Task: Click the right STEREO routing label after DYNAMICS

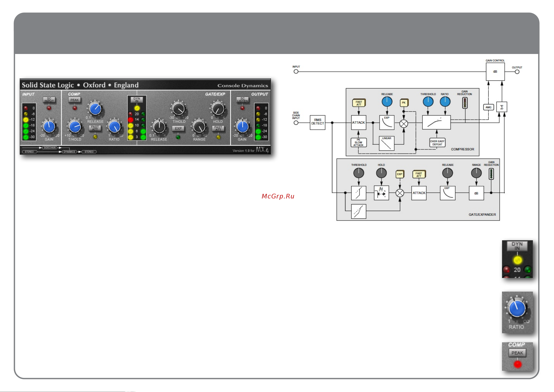Action: pyautogui.click(x=89, y=152)
